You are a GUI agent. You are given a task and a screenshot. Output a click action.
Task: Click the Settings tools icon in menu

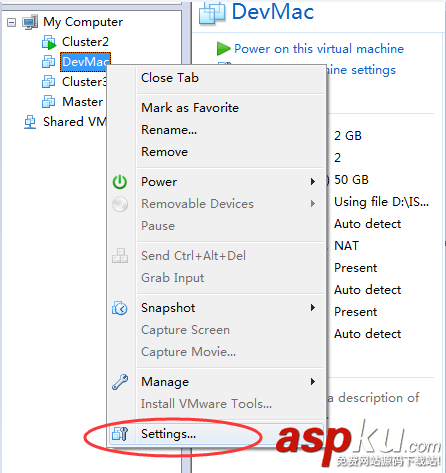[120, 434]
